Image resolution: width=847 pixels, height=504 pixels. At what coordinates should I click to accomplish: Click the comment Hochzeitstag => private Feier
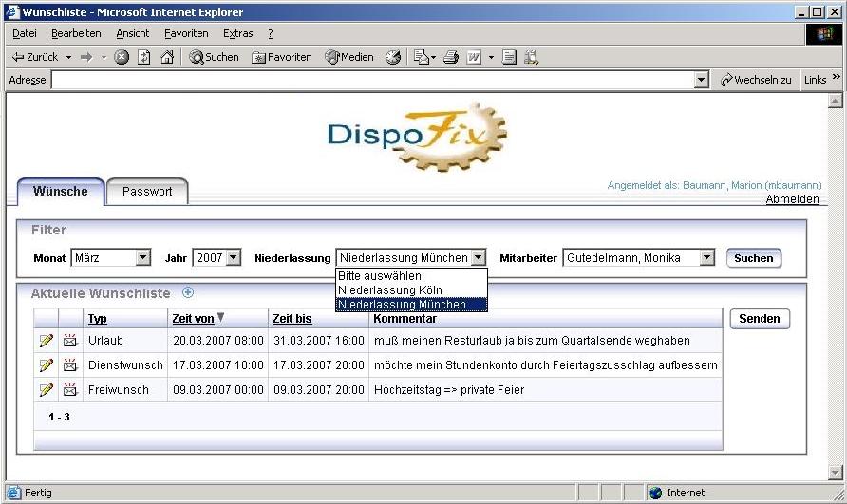449,389
